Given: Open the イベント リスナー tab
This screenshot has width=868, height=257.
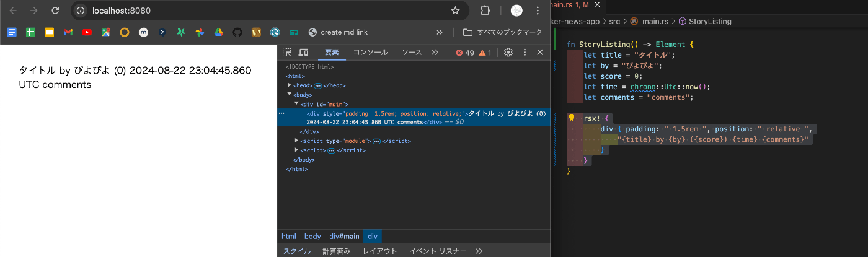Looking at the screenshot, I should pos(438,251).
